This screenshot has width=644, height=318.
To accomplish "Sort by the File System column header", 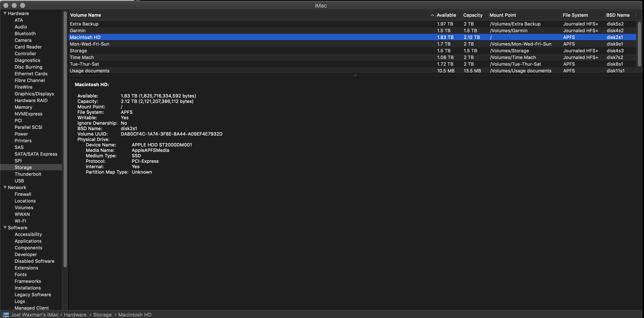I will [575, 15].
